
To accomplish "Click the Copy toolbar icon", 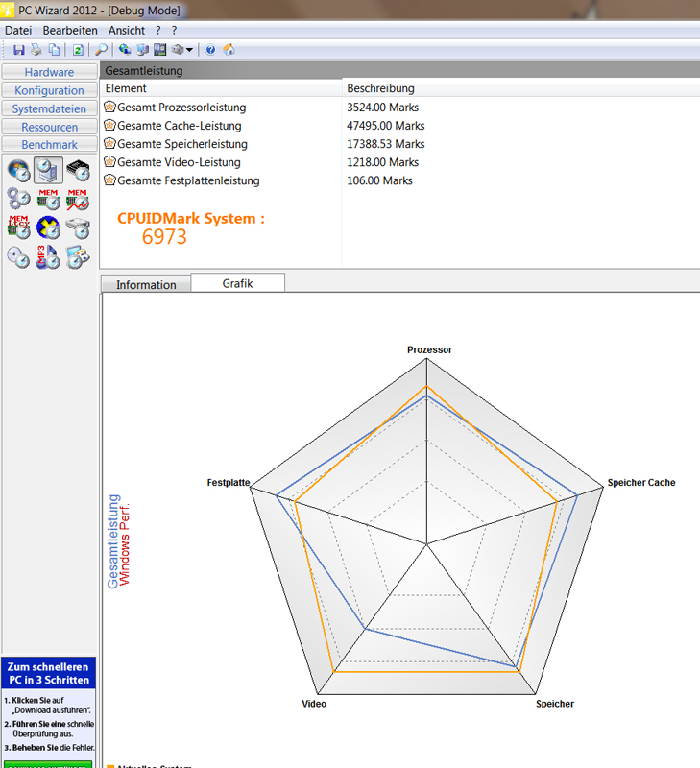I will [55, 50].
